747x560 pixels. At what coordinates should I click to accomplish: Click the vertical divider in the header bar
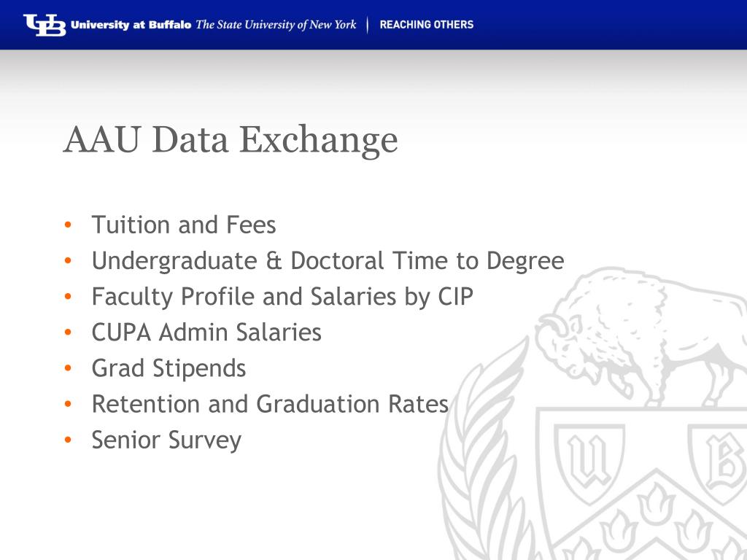[x=368, y=25]
